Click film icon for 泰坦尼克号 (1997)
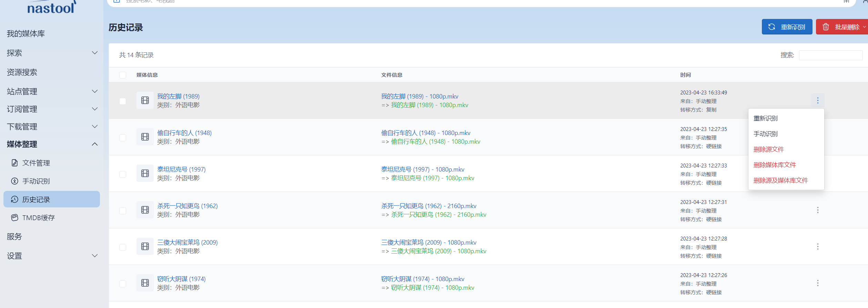The height and width of the screenshot is (308, 868). pos(145,173)
